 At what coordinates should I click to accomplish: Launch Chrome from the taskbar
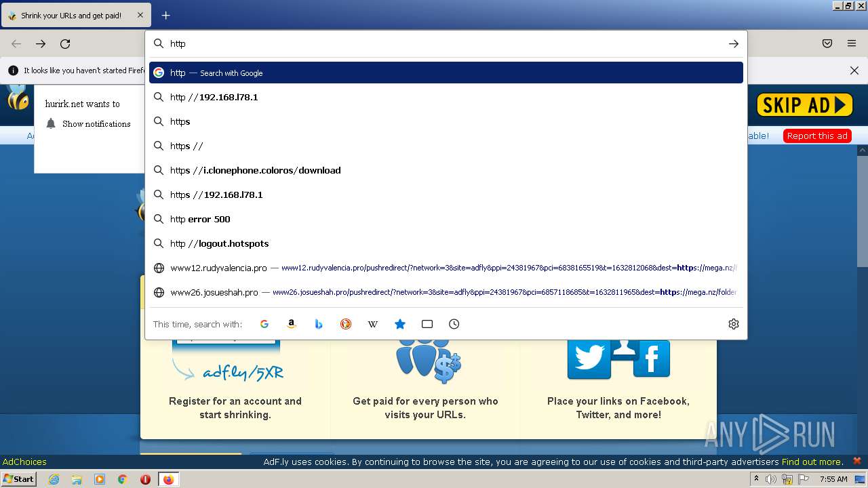(x=123, y=479)
